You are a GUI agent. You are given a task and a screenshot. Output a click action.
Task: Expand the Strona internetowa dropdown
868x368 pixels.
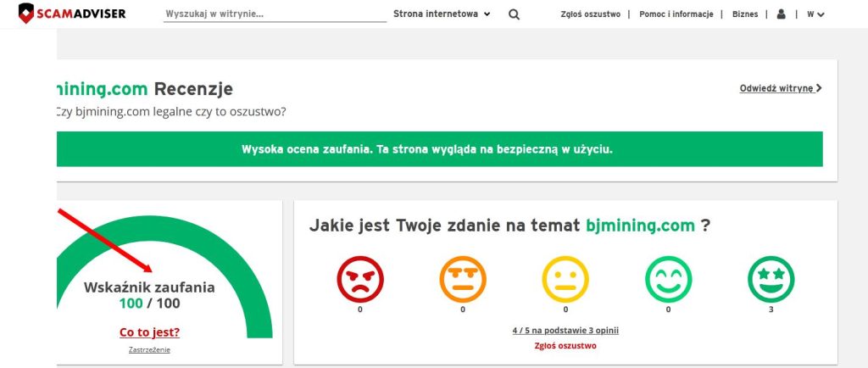[x=442, y=14]
